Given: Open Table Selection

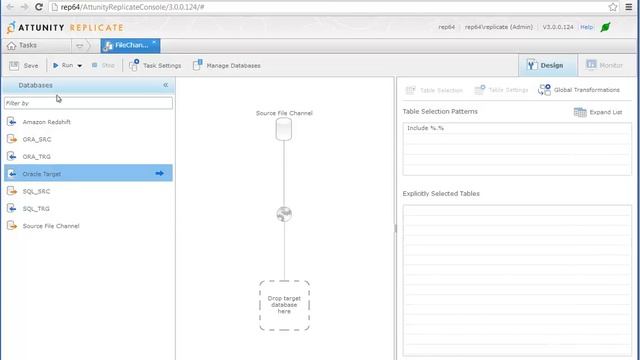Looking at the screenshot, I should pyautogui.click(x=434, y=90).
